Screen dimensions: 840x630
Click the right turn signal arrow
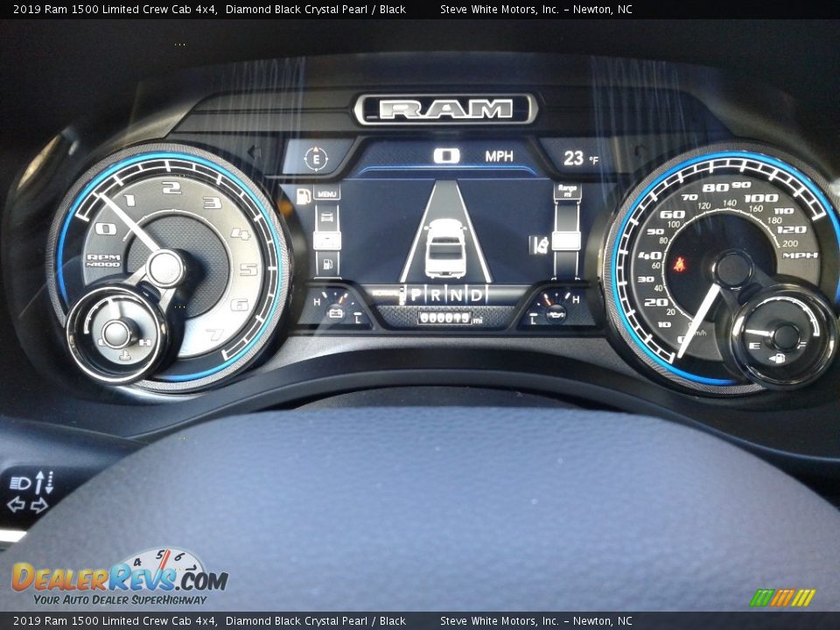tap(39, 504)
